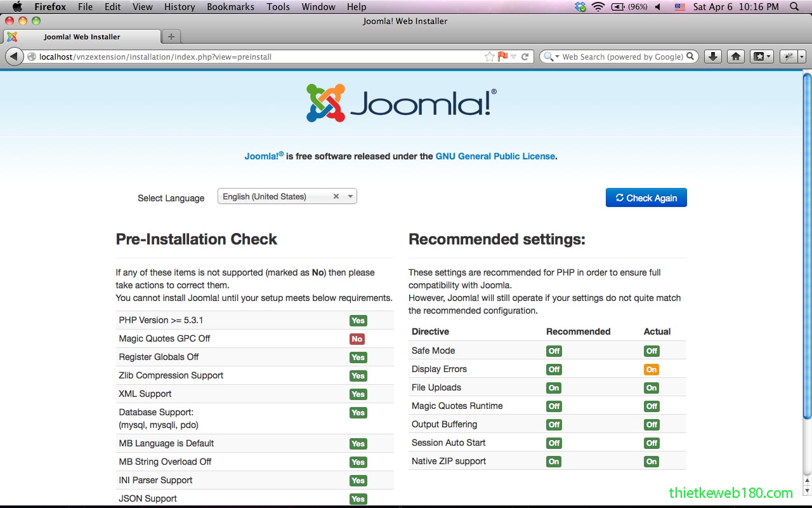Open the Bookmarks menu
The image size is (812, 508).
click(x=230, y=7)
